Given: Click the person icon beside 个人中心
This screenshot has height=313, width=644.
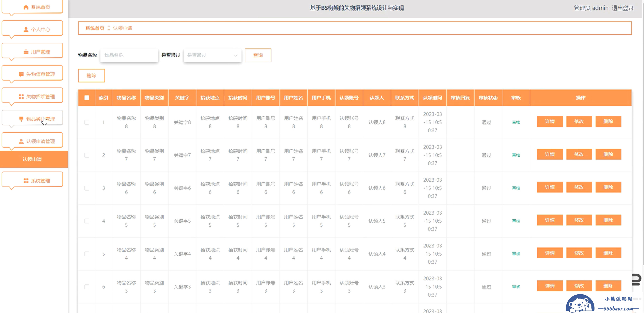Looking at the screenshot, I should pyautogui.click(x=26, y=29).
